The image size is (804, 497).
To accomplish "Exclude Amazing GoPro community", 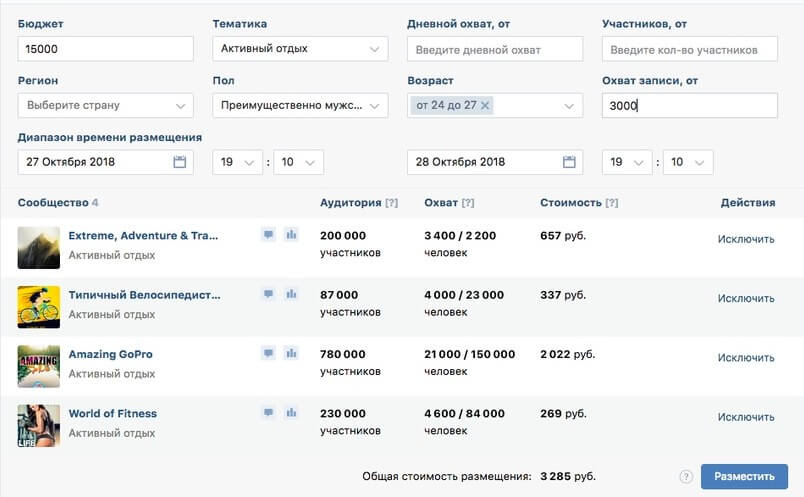I will coord(746,358).
